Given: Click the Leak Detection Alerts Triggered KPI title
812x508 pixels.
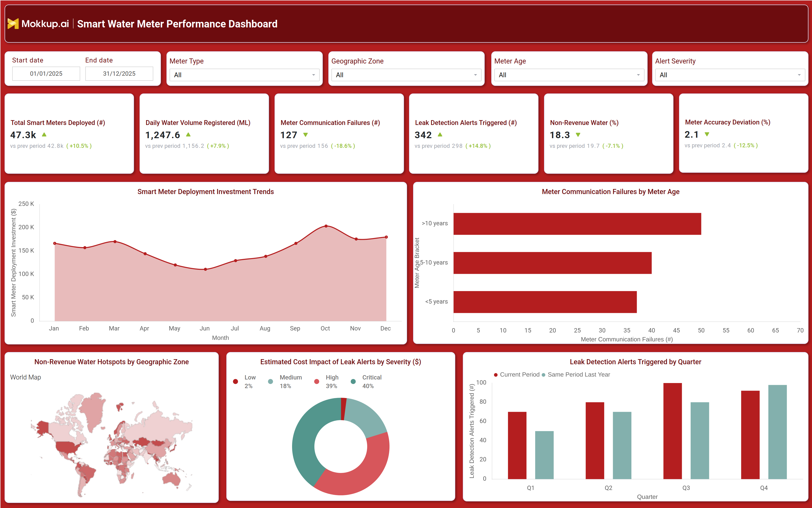Looking at the screenshot, I should (466, 123).
